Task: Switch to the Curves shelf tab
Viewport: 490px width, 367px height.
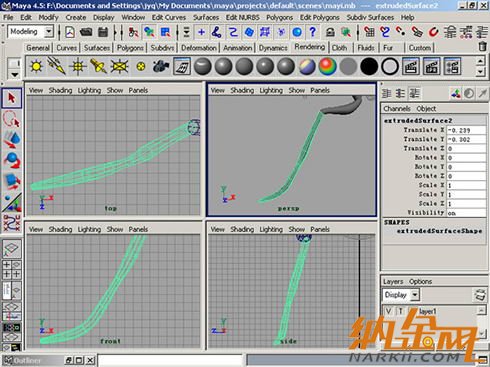Action: [x=67, y=48]
